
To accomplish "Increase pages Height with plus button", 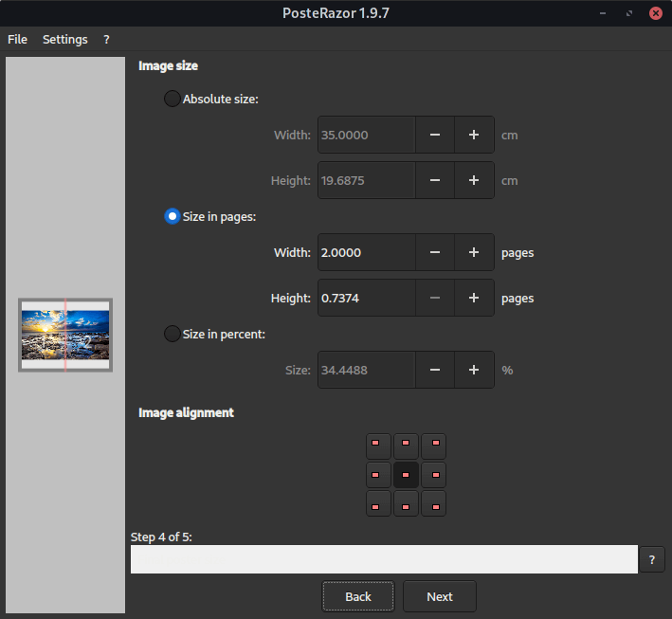I will coord(474,298).
